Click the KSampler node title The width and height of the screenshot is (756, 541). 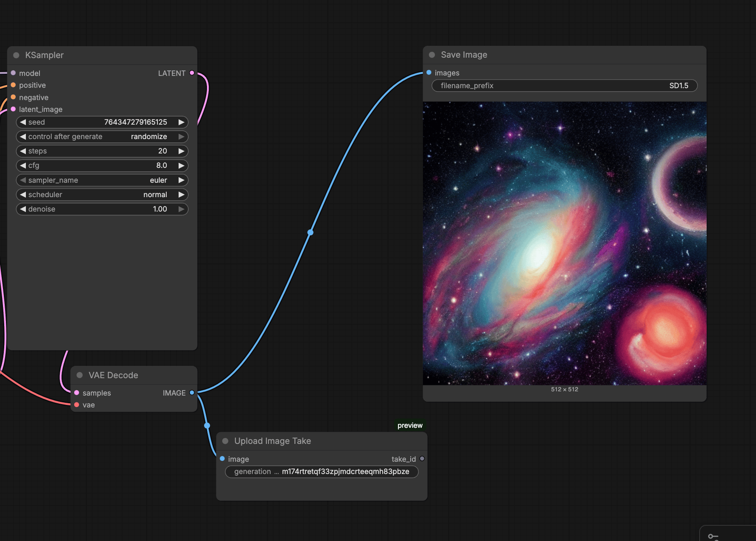(x=45, y=55)
